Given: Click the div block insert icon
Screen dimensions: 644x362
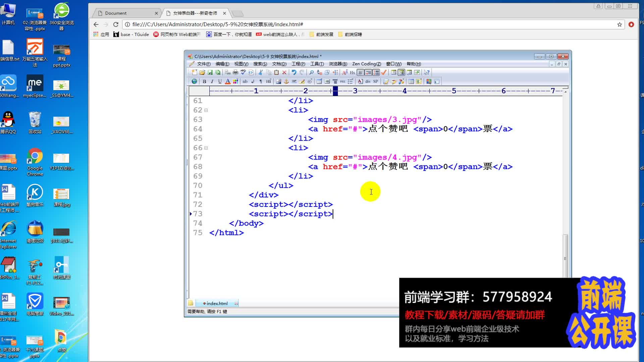Looking at the screenshot, I should (368, 81).
